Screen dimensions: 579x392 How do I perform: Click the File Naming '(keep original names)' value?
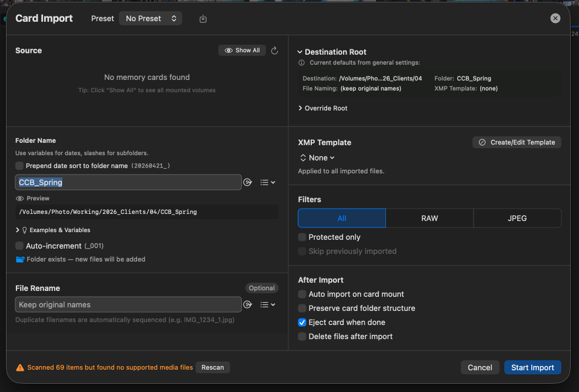pyautogui.click(x=371, y=89)
